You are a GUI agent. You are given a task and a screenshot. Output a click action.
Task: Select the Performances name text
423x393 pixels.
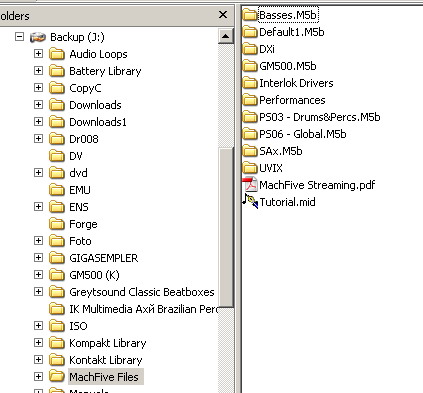coord(292,100)
